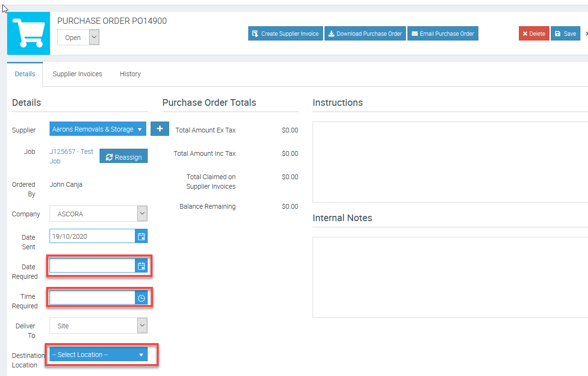Reassign the job
588x376 pixels.
(x=123, y=157)
